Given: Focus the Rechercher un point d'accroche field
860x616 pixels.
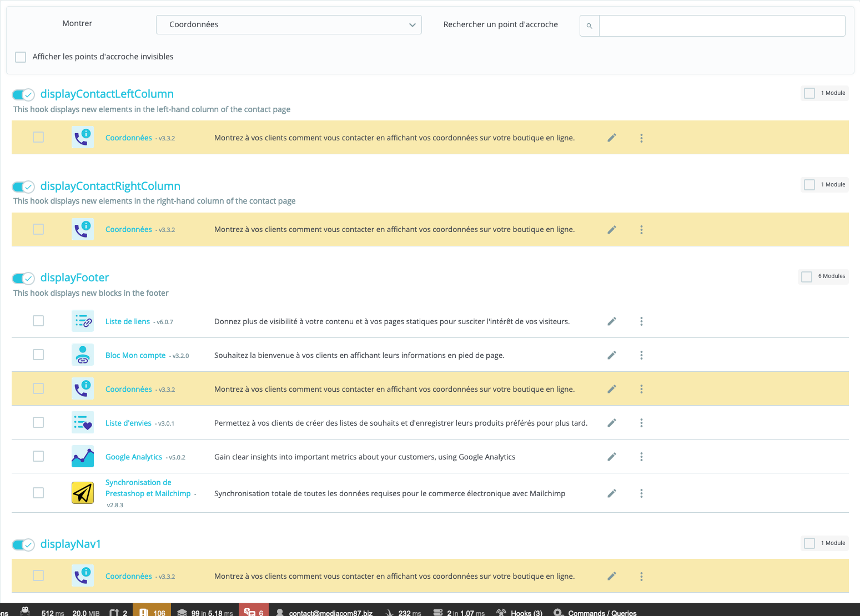Looking at the screenshot, I should (x=722, y=26).
